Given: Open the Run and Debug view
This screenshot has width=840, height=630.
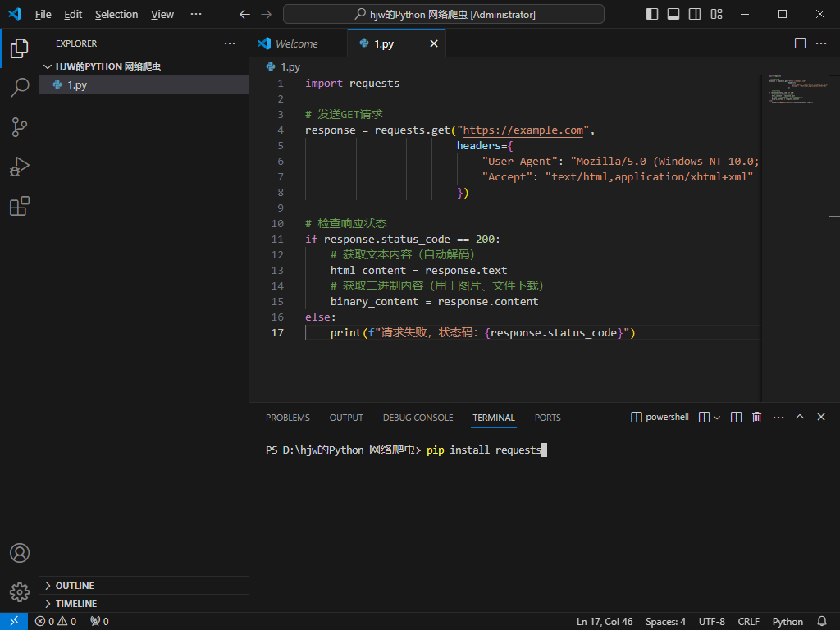Looking at the screenshot, I should coord(20,167).
